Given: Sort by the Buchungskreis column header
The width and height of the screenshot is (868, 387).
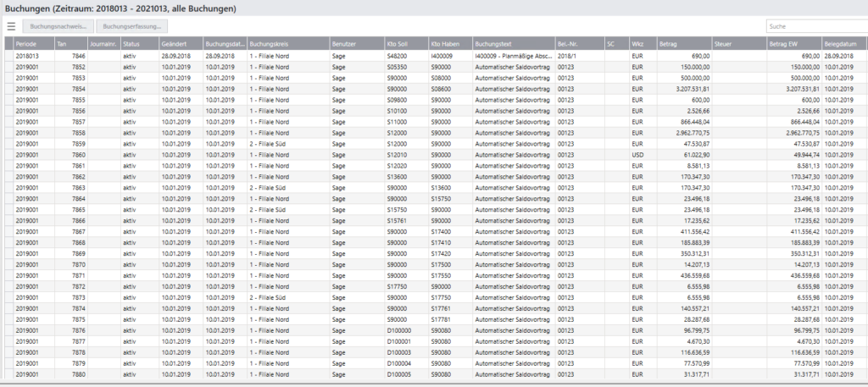Looking at the screenshot, I should click(287, 43).
